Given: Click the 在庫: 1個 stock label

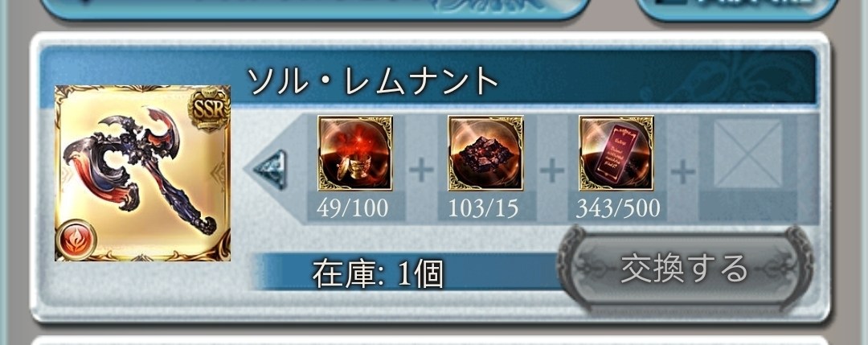Looking at the screenshot, I should [378, 273].
